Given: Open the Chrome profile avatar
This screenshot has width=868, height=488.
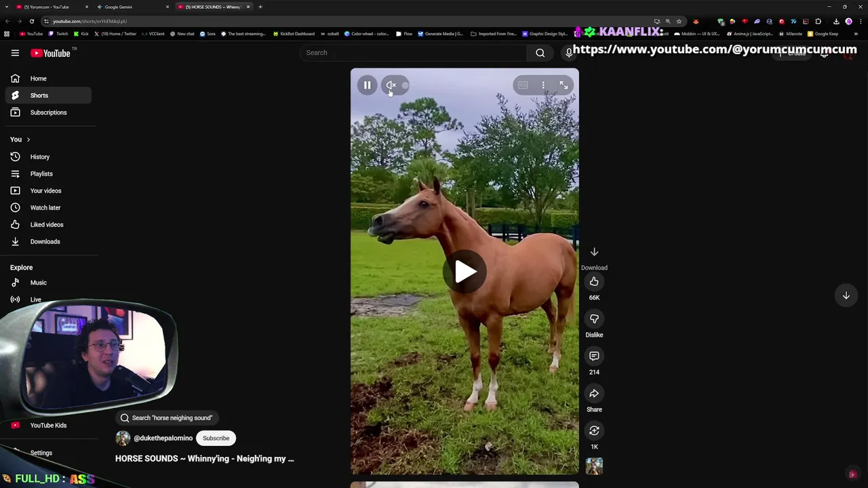Looking at the screenshot, I should (x=848, y=21).
